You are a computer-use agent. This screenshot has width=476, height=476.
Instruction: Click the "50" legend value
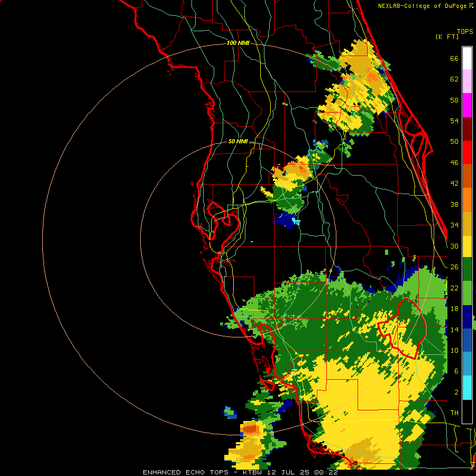coord(454,142)
